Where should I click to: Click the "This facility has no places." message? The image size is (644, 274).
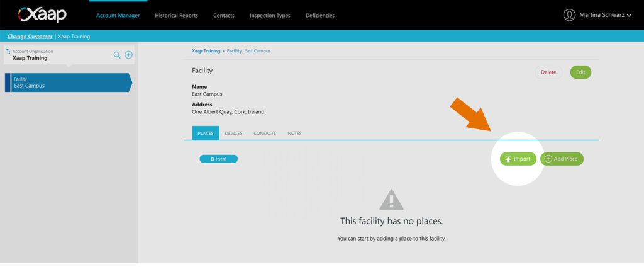tap(391, 221)
